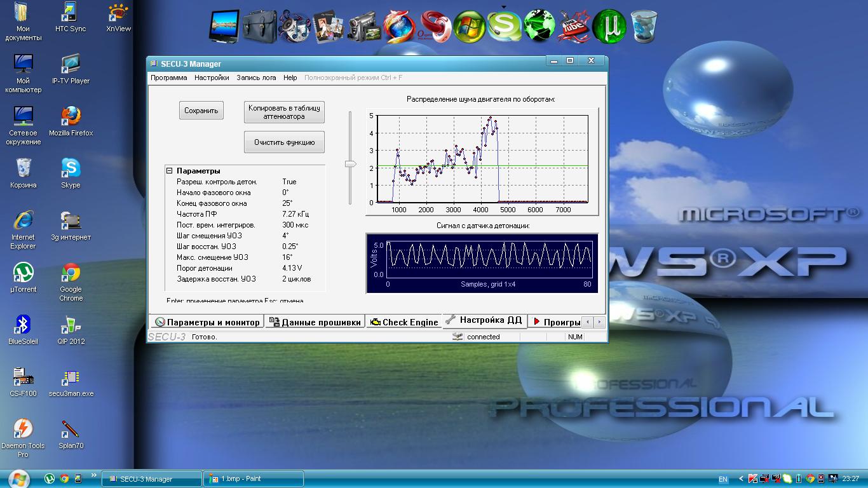Click the Очистить функцию button
Image resolution: width=868 pixels, height=488 pixels.
point(284,142)
